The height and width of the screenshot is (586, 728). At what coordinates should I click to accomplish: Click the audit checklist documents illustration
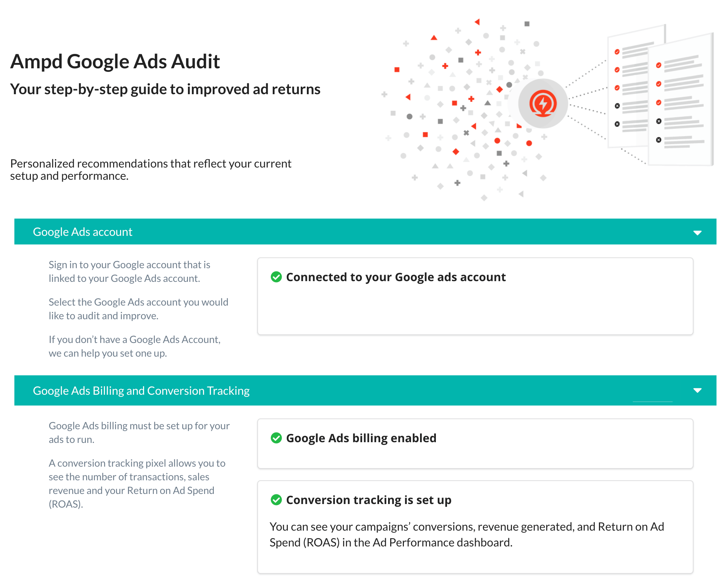[x=660, y=96]
